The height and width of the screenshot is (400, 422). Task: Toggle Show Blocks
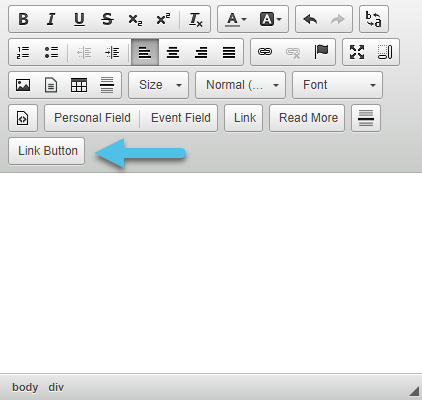[x=385, y=52]
